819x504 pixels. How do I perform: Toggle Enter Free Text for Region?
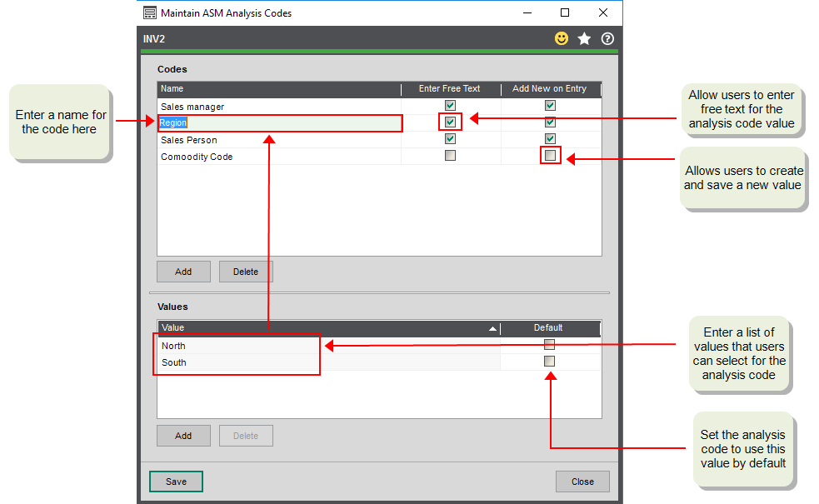[x=449, y=122]
